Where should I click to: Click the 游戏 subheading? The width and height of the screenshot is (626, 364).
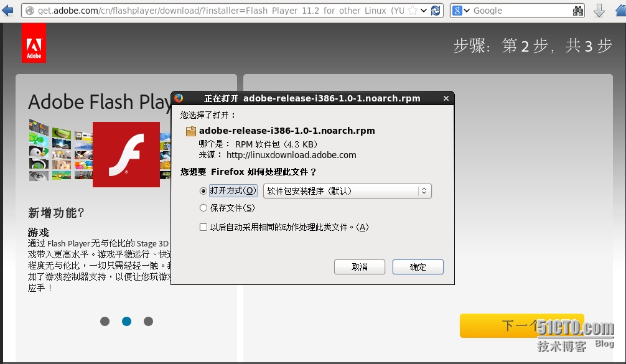39,232
